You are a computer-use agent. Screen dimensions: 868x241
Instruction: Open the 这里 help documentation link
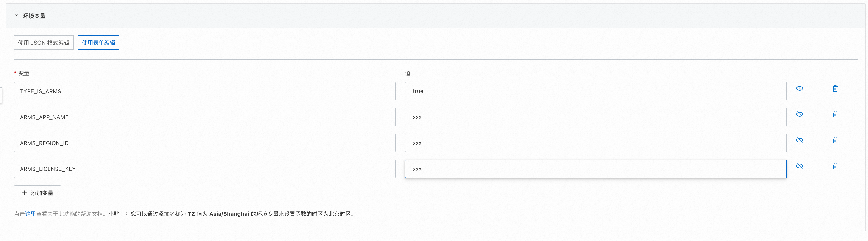30,214
